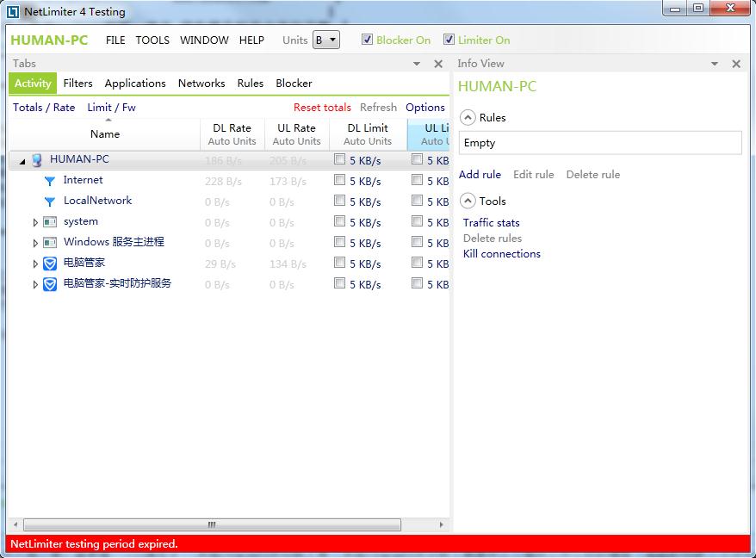Click the 电脑管家 shield icon
The width and height of the screenshot is (756, 558).
50,263
